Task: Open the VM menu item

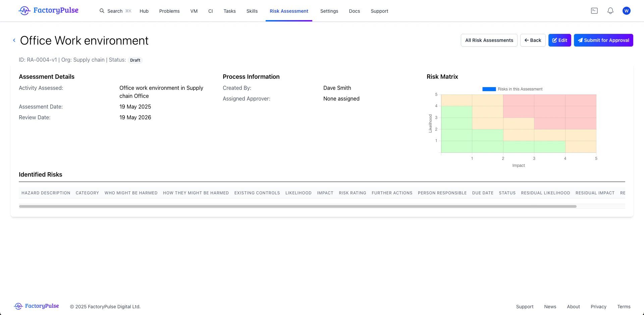Action: (194, 11)
